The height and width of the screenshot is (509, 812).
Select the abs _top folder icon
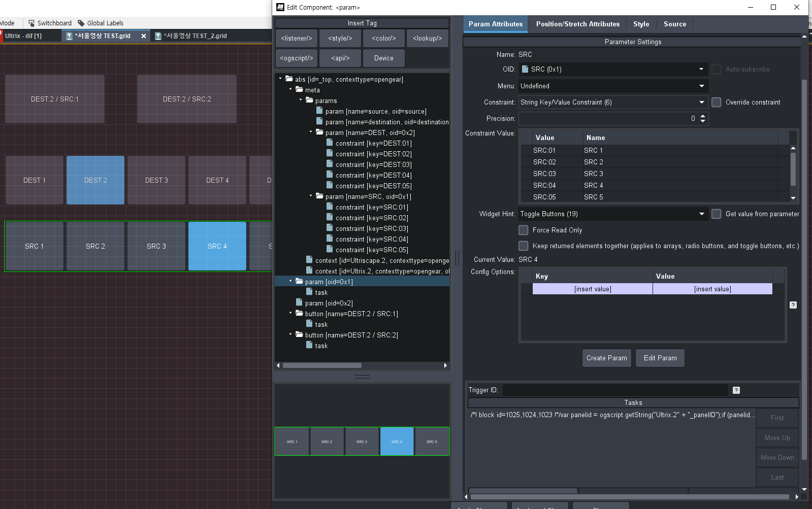tap(289, 79)
